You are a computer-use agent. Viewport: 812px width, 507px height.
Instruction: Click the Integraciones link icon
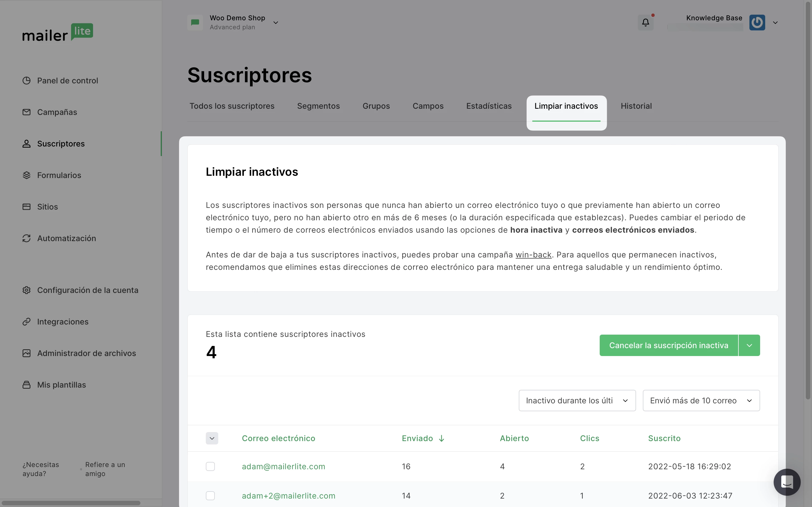pos(27,322)
